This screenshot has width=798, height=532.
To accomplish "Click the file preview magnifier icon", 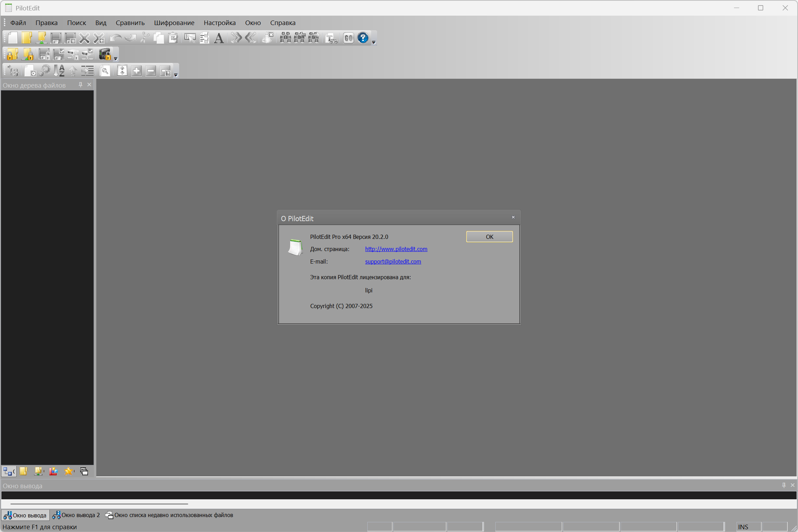I will (105, 71).
